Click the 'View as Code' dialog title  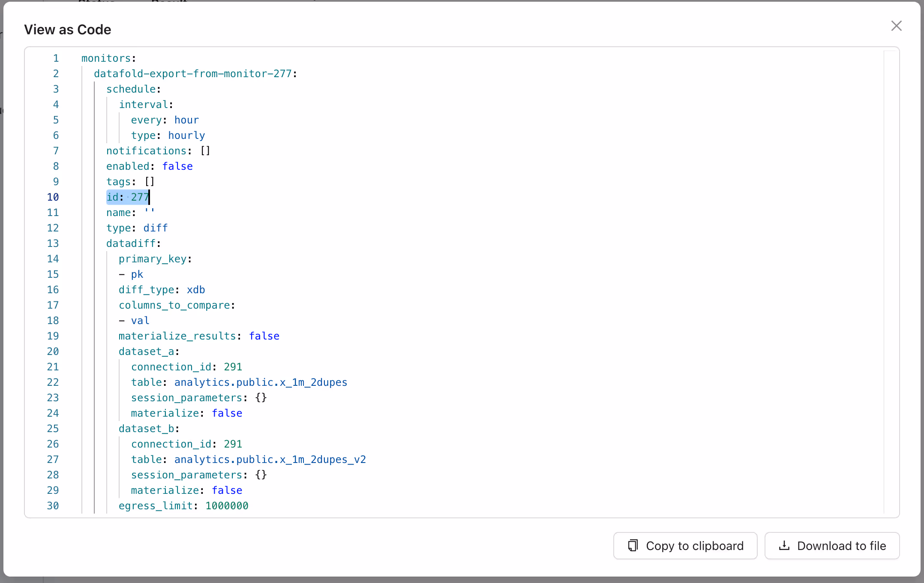68,30
